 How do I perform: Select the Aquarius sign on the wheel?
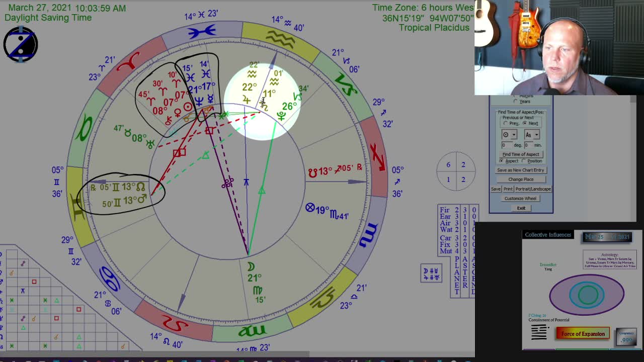click(281, 39)
